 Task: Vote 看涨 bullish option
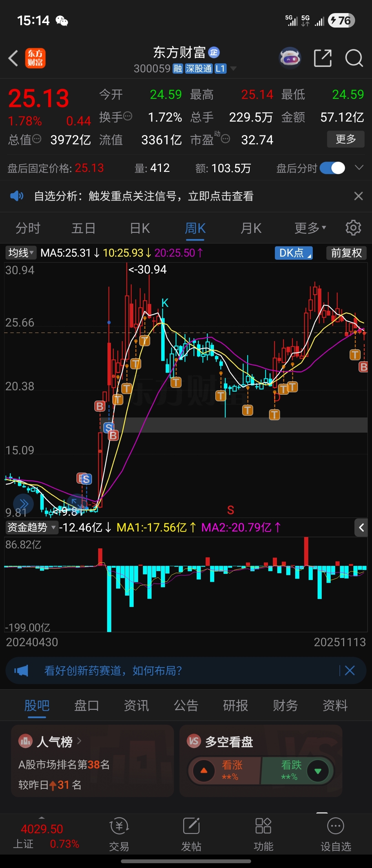pyautogui.click(x=224, y=771)
